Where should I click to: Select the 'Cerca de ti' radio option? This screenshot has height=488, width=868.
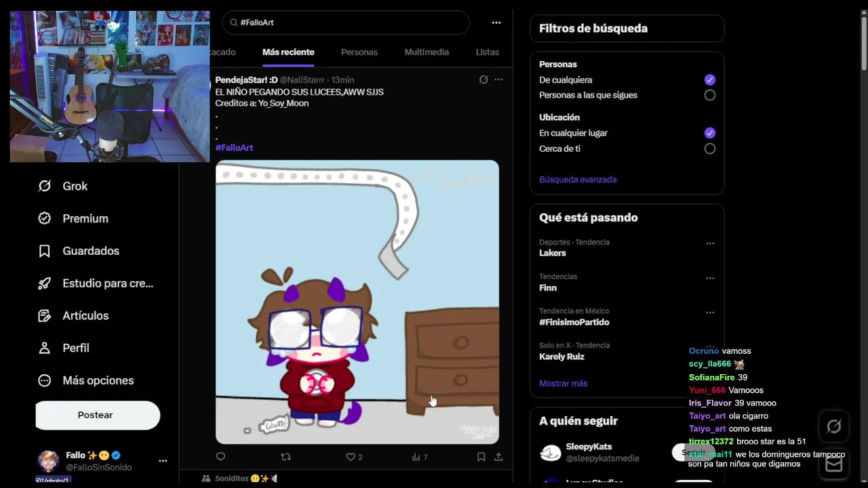click(710, 148)
